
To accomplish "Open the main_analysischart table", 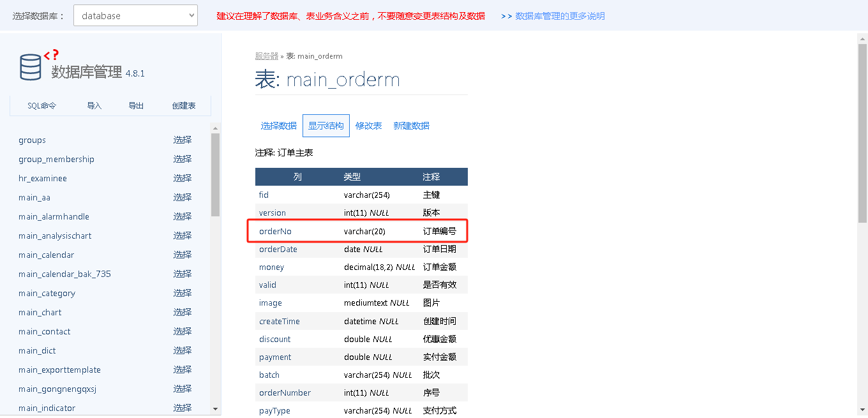I will click(x=55, y=236).
